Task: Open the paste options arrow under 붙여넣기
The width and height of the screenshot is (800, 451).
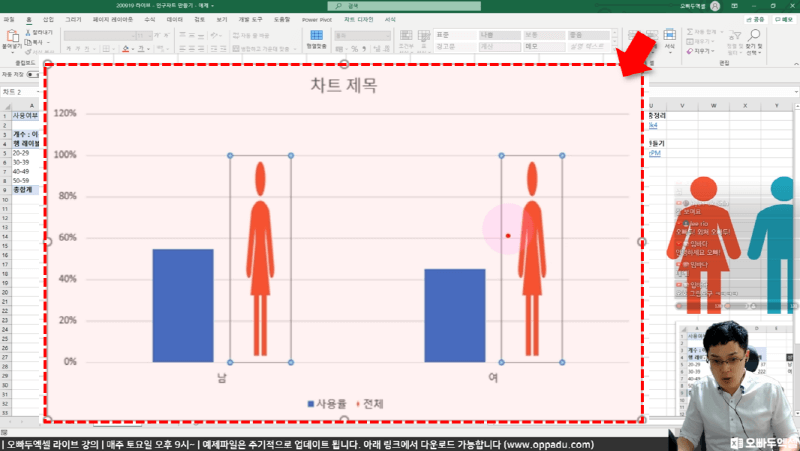Action: [x=12, y=52]
